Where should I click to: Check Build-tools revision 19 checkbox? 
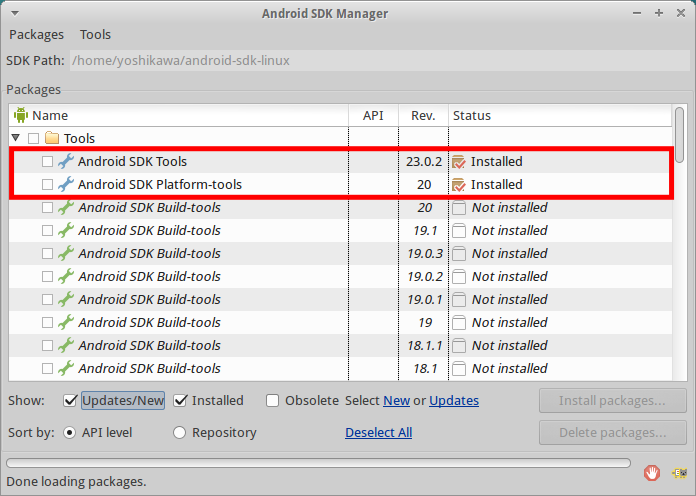[x=47, y=323]
